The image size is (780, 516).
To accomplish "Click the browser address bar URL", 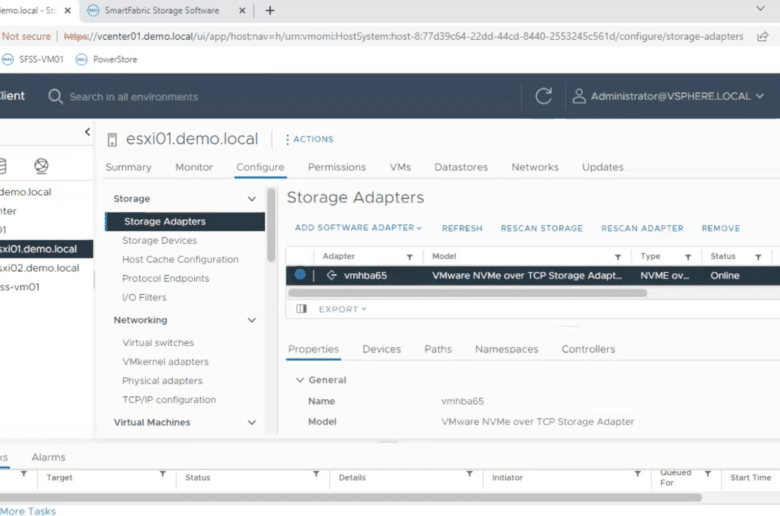I will coord(403,36).
